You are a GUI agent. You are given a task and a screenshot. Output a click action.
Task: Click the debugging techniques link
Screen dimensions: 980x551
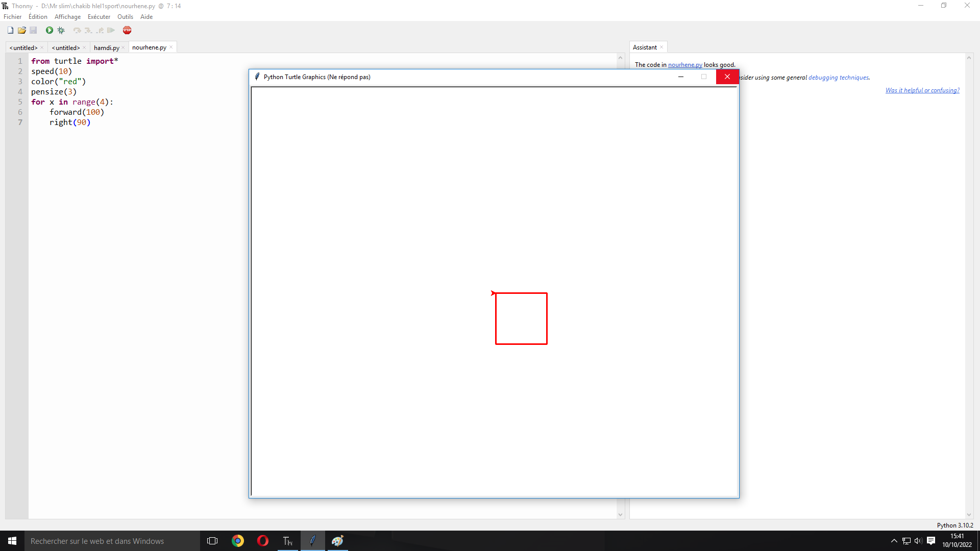pyautogui.click(x=838, y=78)
